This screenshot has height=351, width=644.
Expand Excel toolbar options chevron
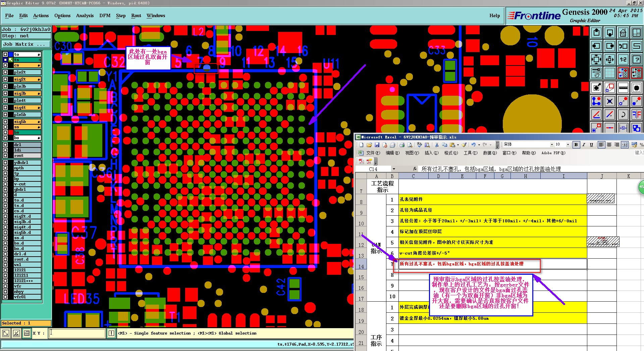497,145
